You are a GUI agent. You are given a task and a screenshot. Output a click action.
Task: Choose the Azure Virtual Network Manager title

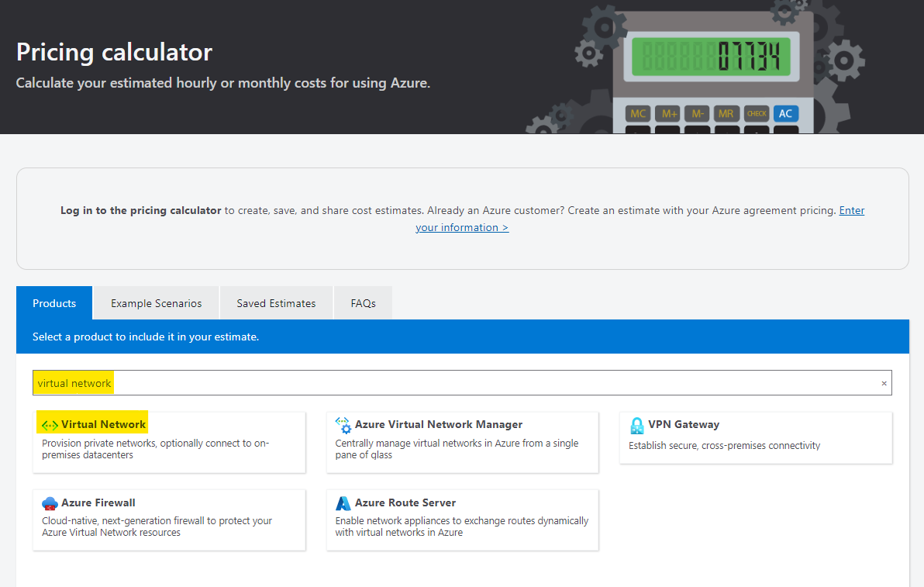click(439, 424)
